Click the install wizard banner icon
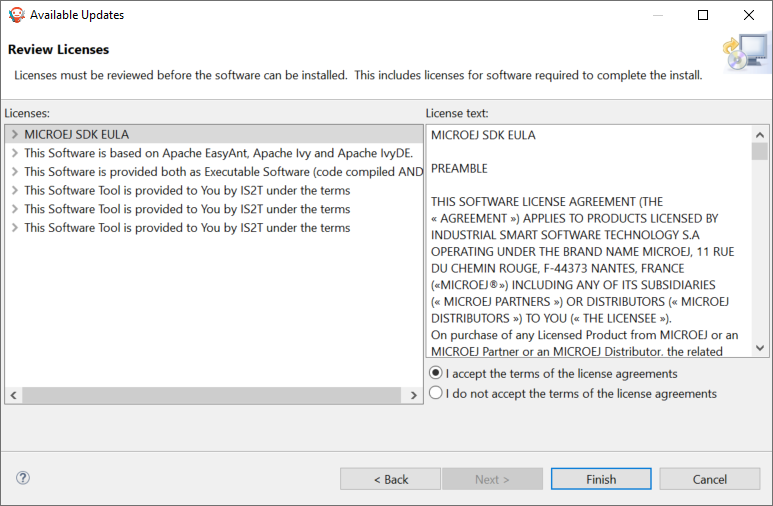Image resolution: width=773 pixels, height=506 pixels. tap(745, 56)
